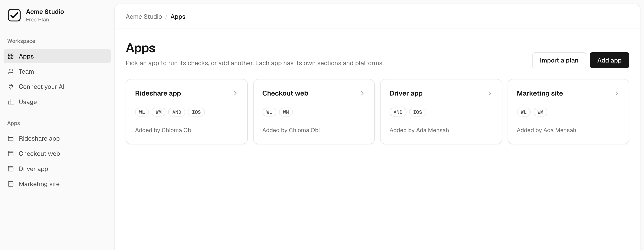This screenshot has height=250, width=644.
Task: Open Marketing site card via its chevron
Action: coord(617,93)
